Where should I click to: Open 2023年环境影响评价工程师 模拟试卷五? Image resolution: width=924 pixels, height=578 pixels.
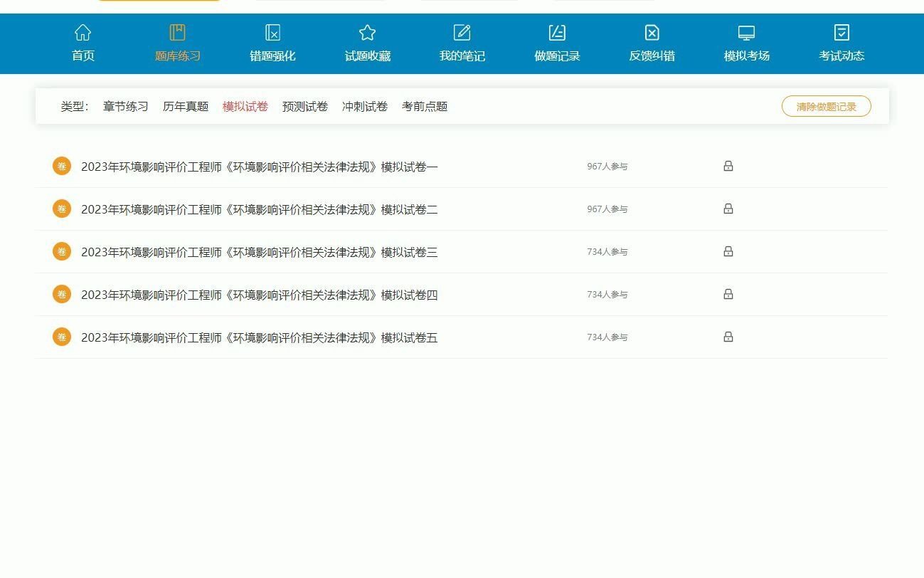[260, 337]
